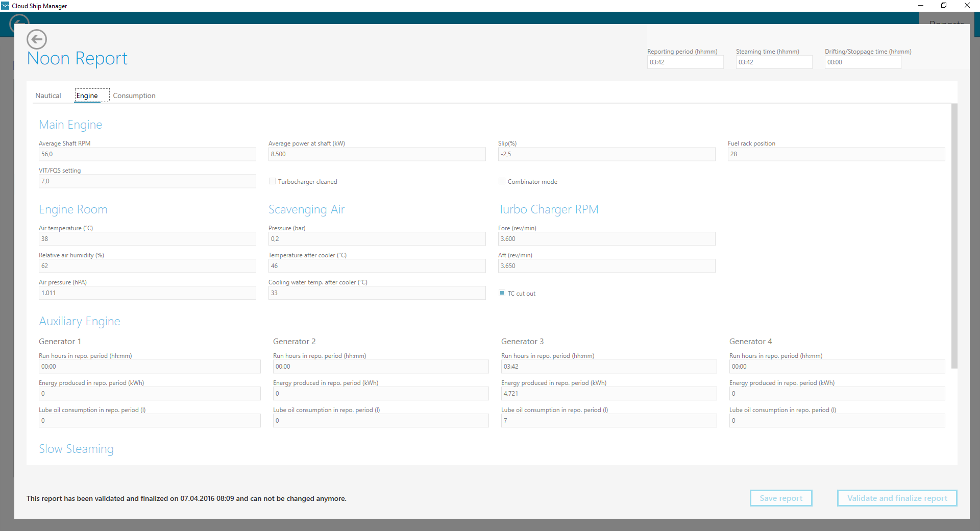Click Generator 3 energy produced field

(608, 394)
